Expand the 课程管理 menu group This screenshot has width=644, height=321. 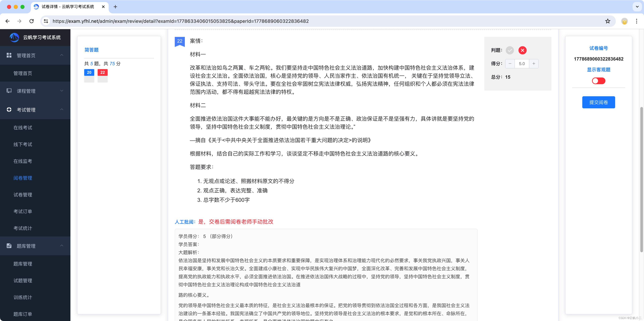[62, 91]
